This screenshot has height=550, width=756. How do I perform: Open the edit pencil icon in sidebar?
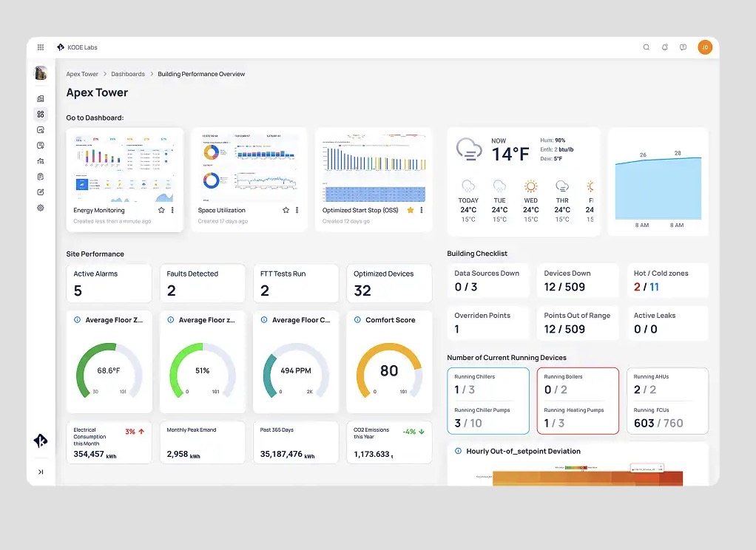[41, 192]
